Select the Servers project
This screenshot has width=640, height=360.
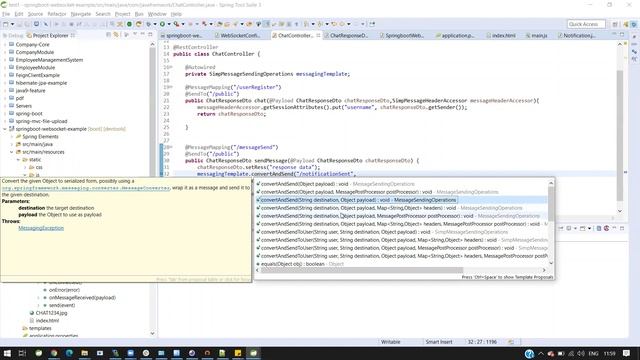23,106
